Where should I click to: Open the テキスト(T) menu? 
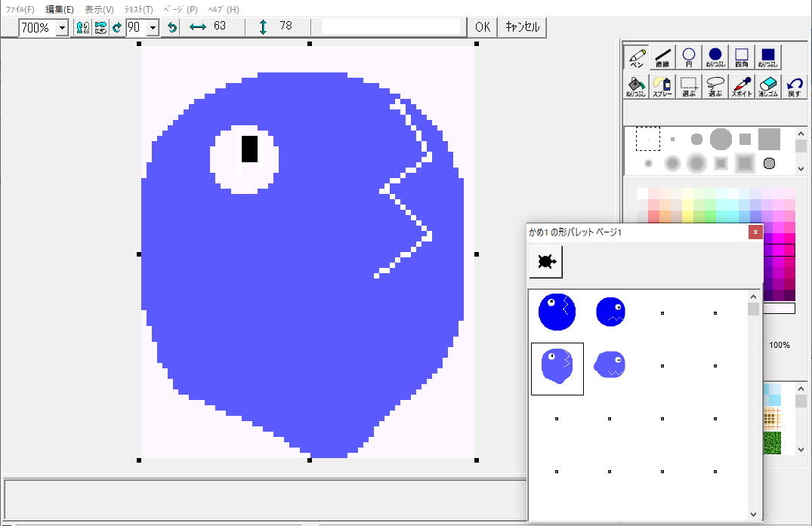139,9
